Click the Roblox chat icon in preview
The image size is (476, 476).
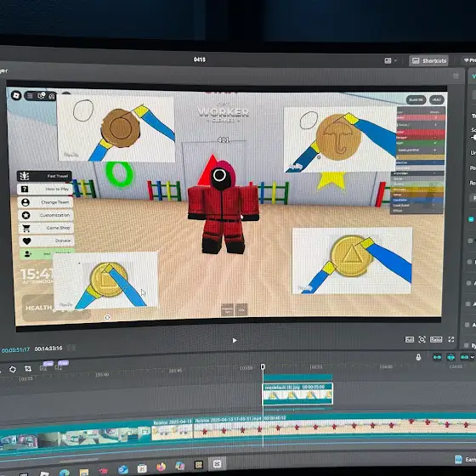pos(41,96)
